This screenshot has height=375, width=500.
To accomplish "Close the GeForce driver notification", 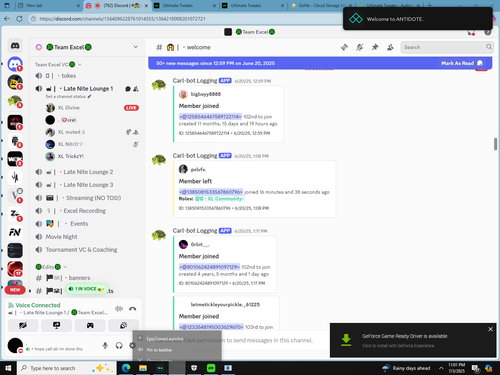I will [490, 329].
